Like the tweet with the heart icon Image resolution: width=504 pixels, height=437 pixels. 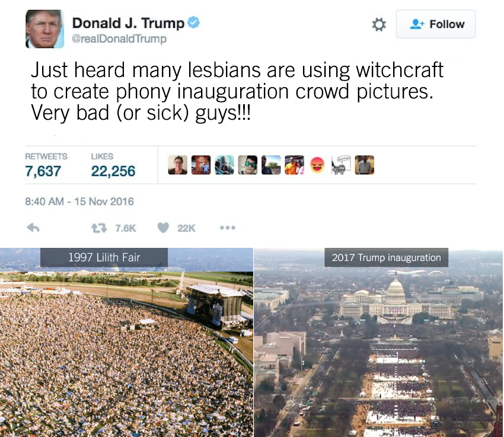[163, 228]
